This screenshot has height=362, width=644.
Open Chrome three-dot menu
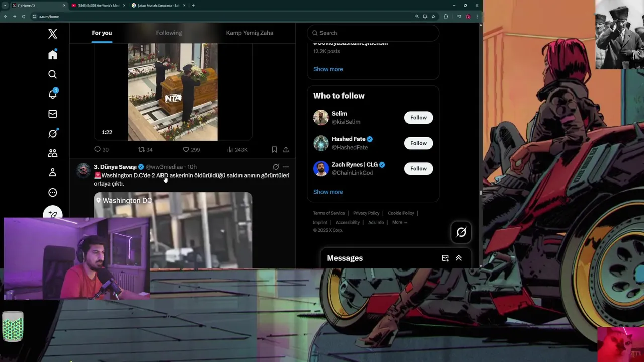[477, 16]
